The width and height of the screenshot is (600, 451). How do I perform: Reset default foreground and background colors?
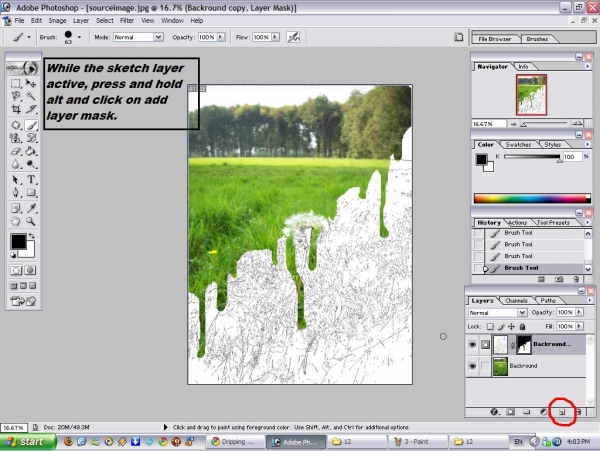pos(13,255)
